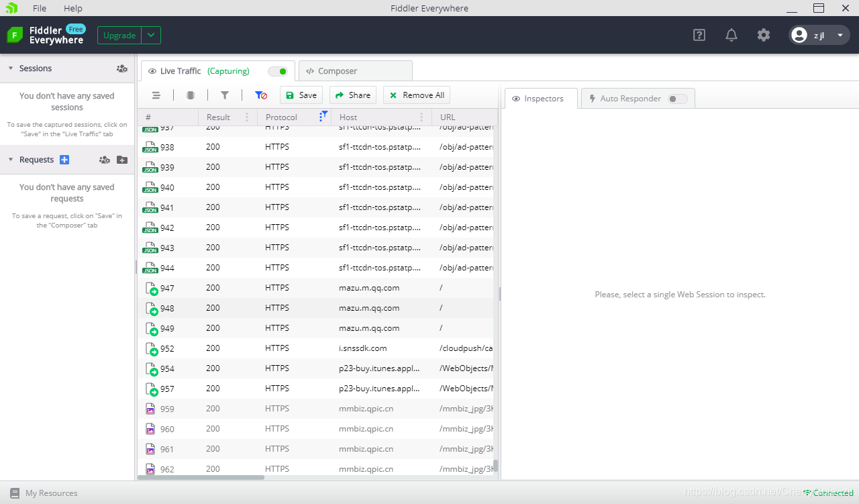Select session row number 939

tap(315, 167)
